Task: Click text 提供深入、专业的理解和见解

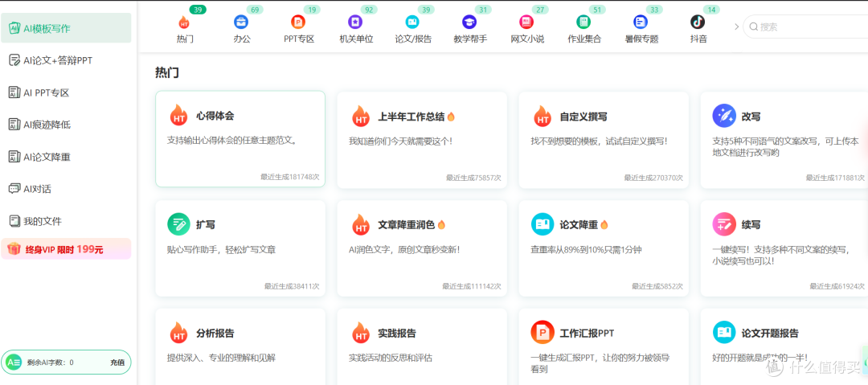Action: 222,358
